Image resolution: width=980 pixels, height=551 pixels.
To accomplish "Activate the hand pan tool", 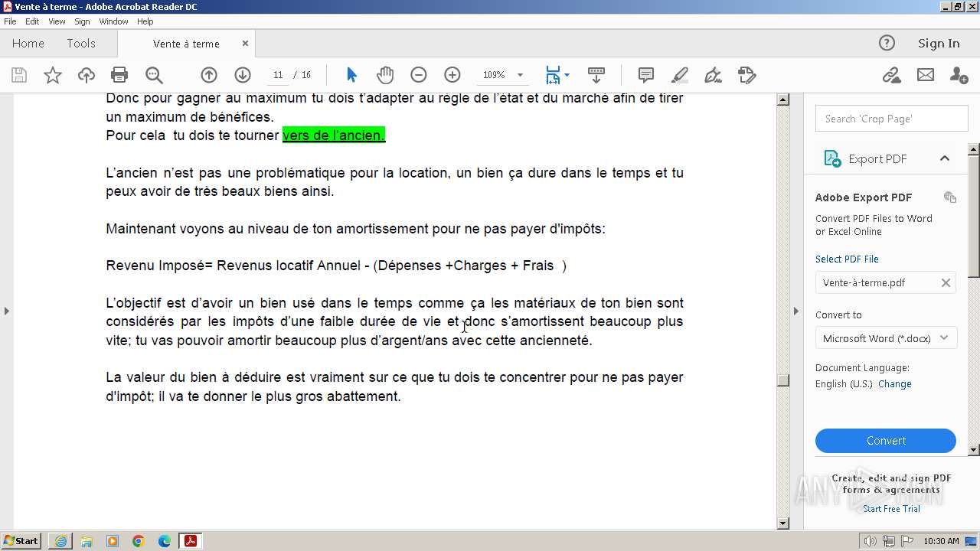I will 385,75.
